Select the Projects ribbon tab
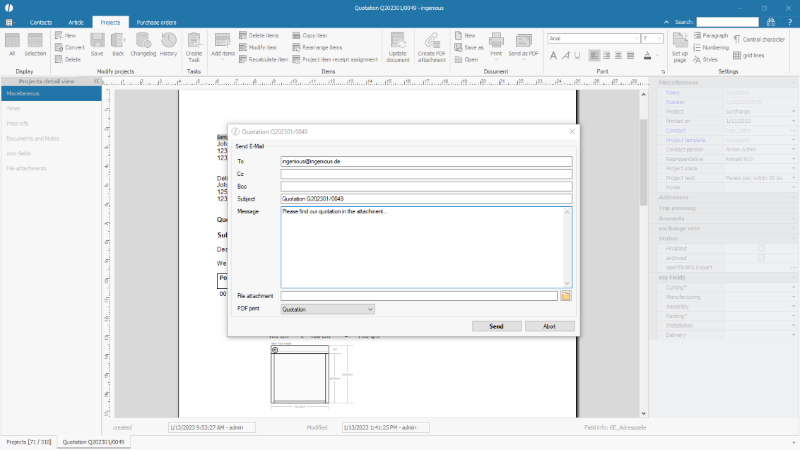The image size is (800, 450). click(110, 22)
